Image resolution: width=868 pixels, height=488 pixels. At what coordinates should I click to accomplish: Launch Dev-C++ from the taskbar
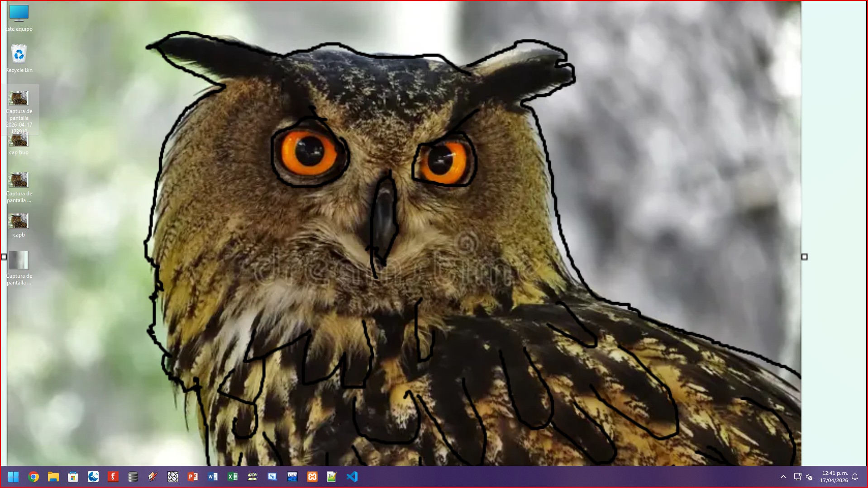(292, 477)
